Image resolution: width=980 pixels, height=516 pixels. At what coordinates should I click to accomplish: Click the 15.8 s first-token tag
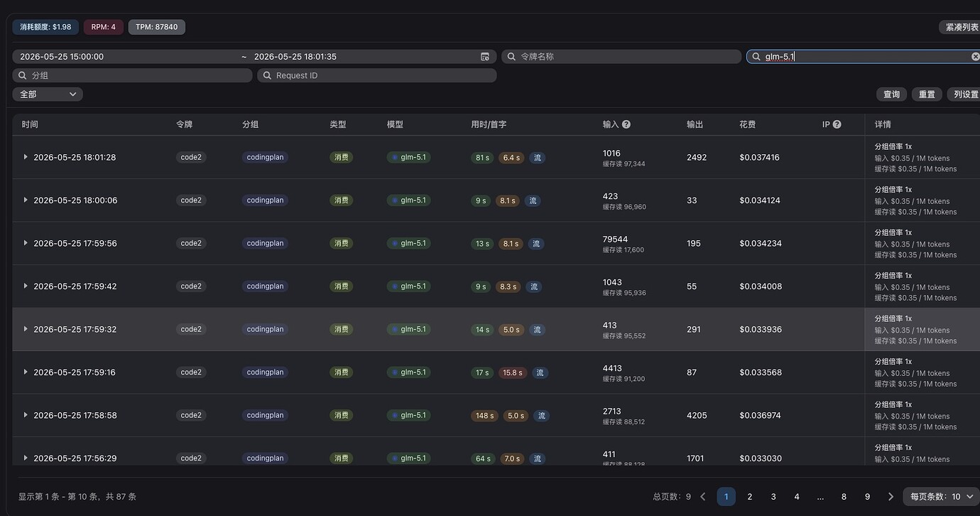[513, 372]
